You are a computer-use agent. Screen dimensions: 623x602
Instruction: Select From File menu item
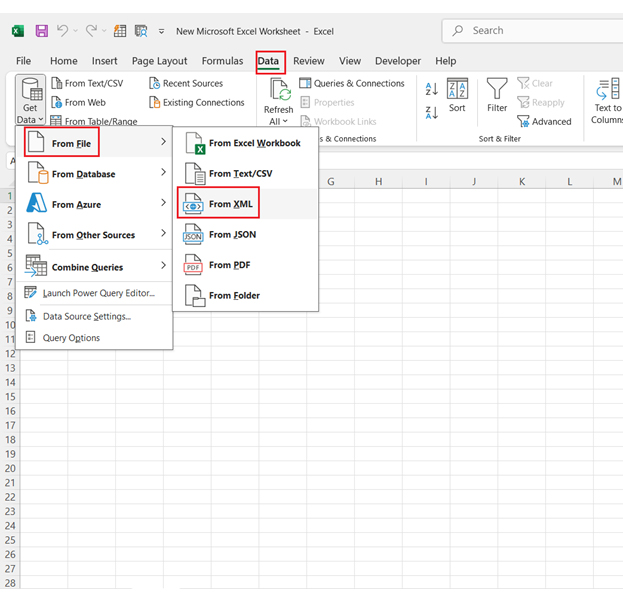(x=95, y=142)
